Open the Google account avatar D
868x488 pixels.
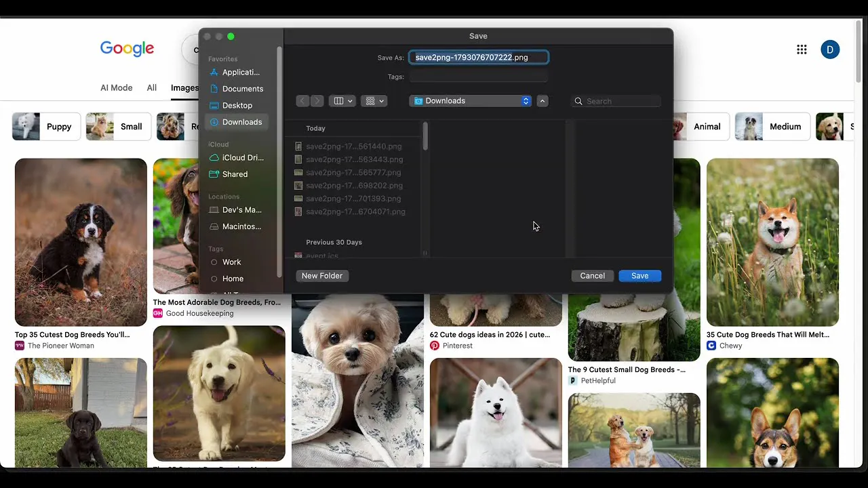click(830, 49)
